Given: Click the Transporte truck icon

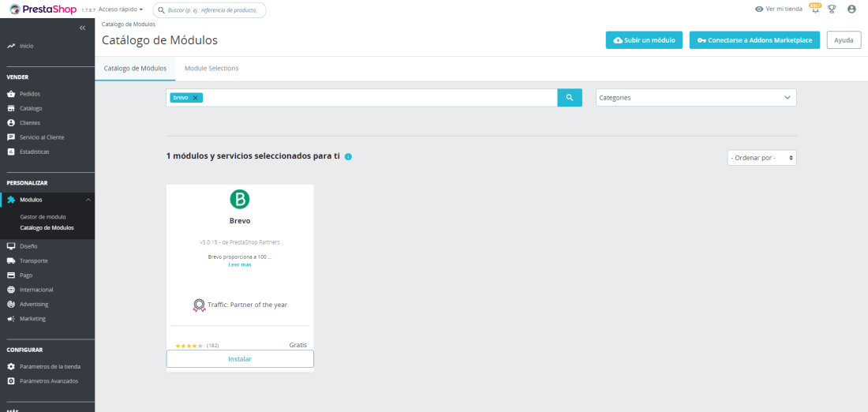Looking at the screenshot, I should click(x=11, y=260).
